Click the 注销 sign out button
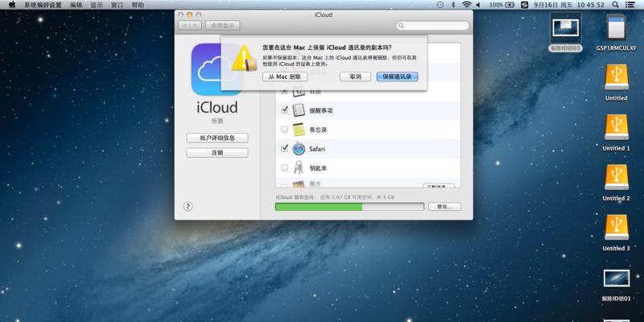The height and width of the screenshot is (322, 644). 217,153
